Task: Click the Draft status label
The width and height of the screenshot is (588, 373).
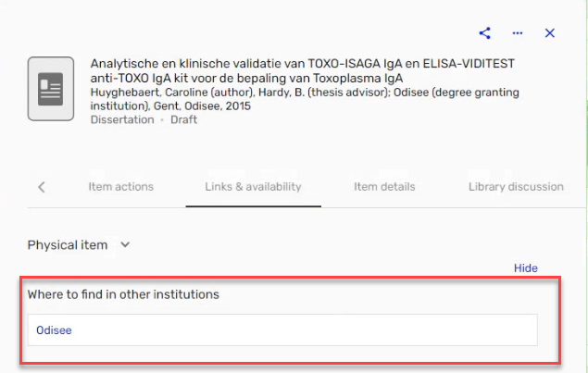Action: tap(183, 119)
